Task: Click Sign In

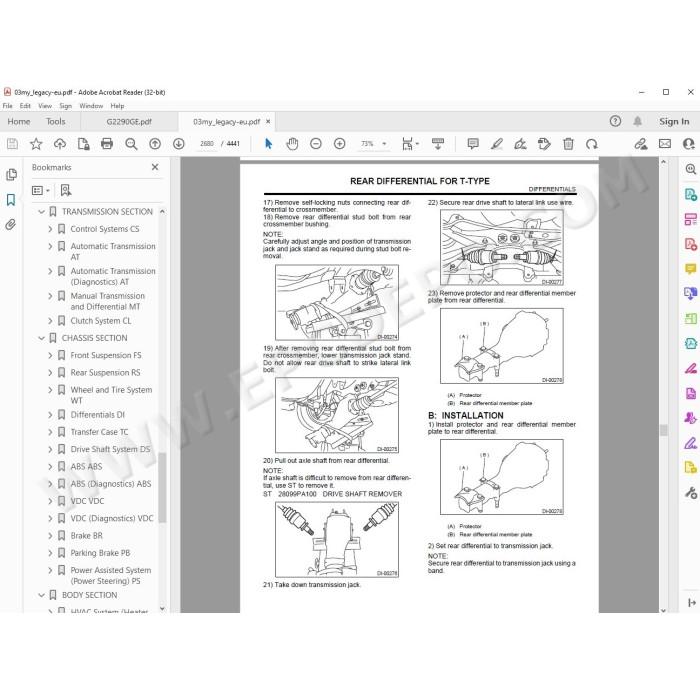Action: point(674,121)
